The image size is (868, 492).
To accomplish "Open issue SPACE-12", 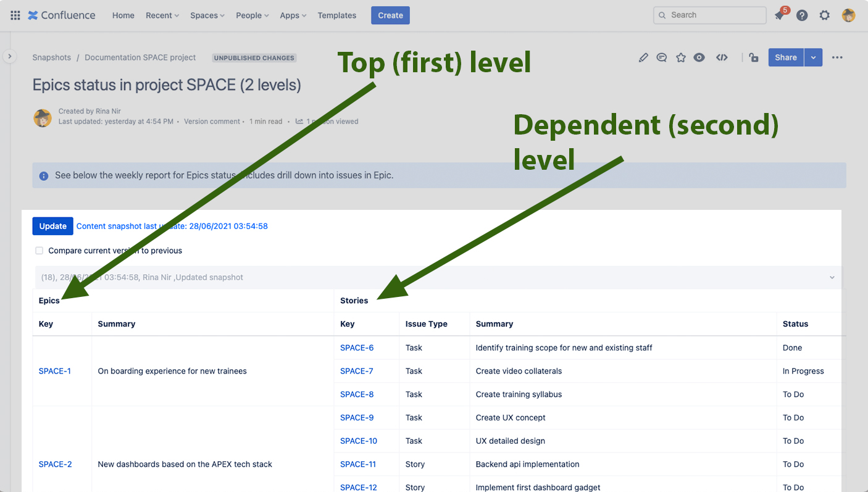I will 359,487.
